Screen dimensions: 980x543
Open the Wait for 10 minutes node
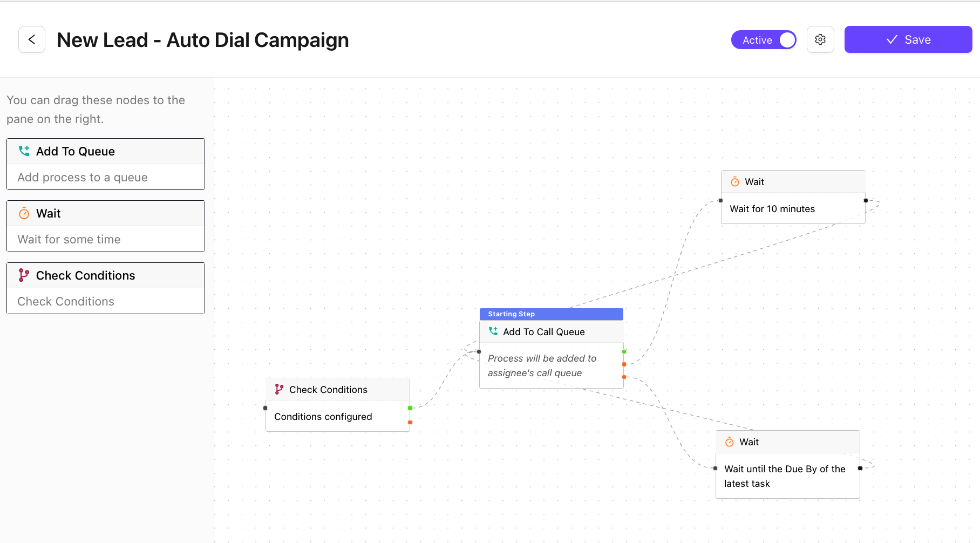point(793,208)
